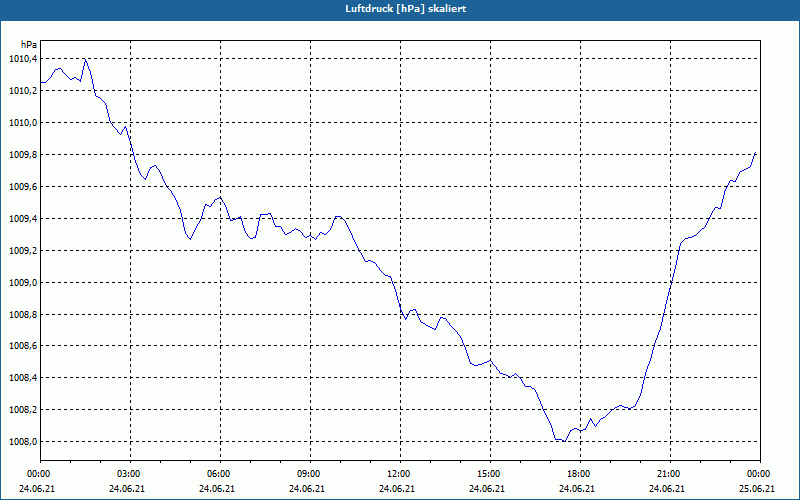Select the 15:00 time axis label

489,473
